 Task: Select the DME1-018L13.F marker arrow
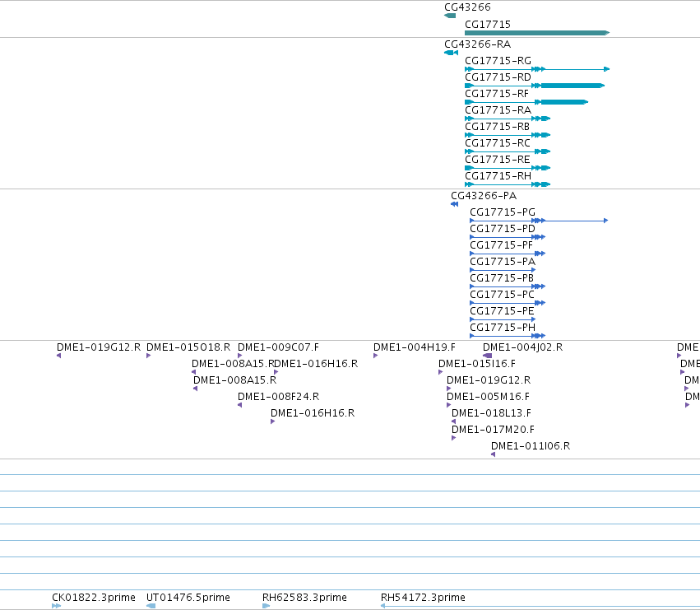coord(453,421)
